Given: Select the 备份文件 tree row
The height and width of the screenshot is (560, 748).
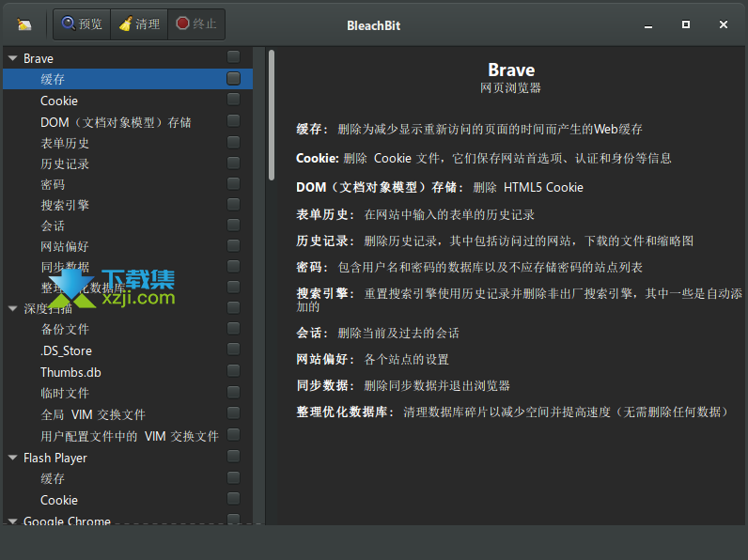Looking at the screenshot, I should click(128, 329).
